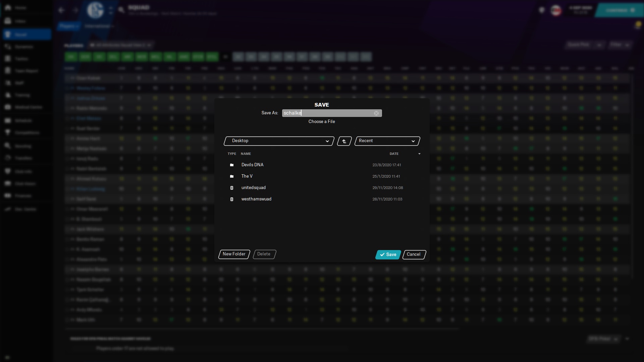This screenshot has width=644, height=362.
Task: Select the westhamswuad file
Action: [256, 199]
